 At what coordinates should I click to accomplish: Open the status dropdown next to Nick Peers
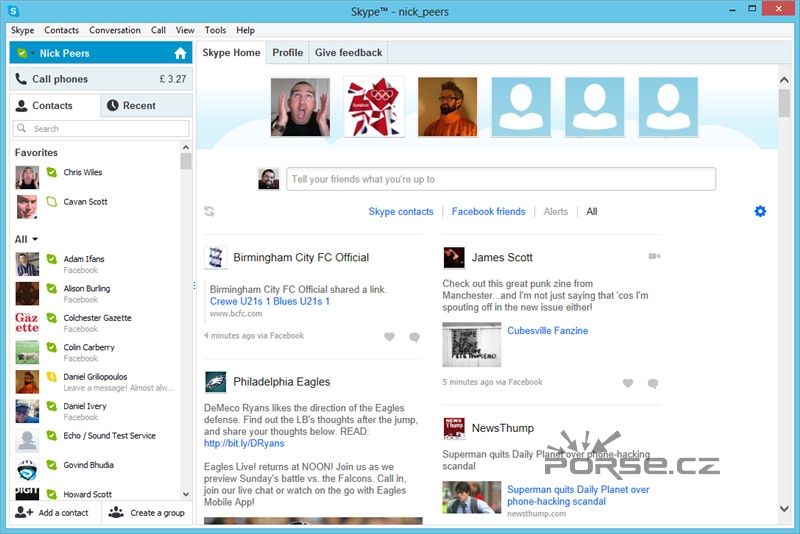tap(33, 53)
